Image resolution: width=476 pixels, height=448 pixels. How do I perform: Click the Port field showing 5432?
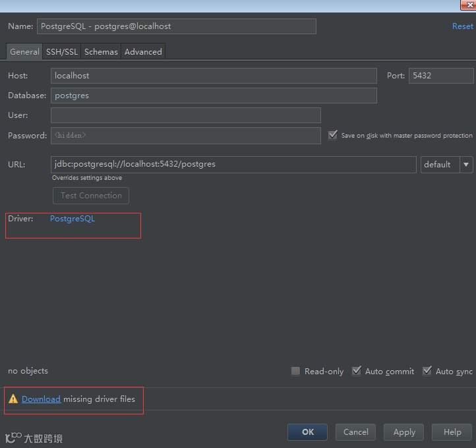[441, 76]
